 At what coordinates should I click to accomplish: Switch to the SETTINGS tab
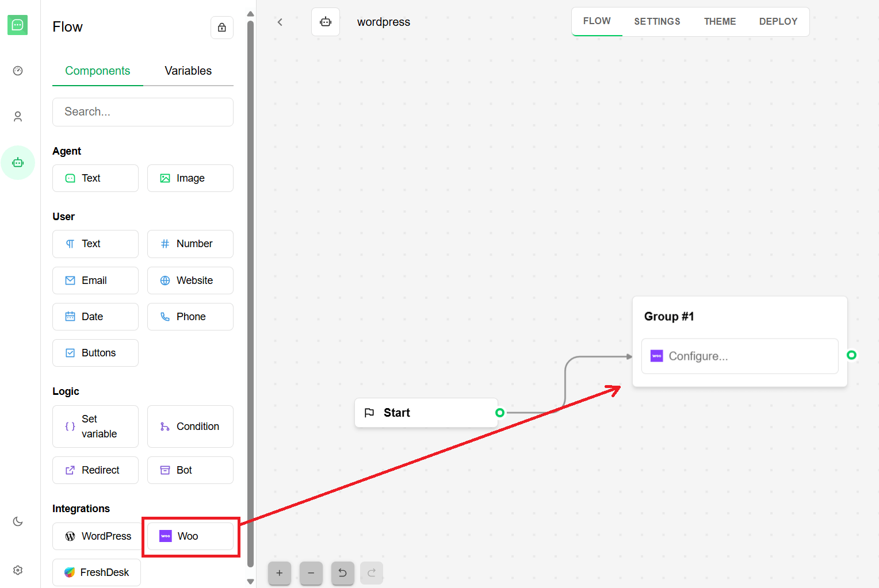point(657,21)
